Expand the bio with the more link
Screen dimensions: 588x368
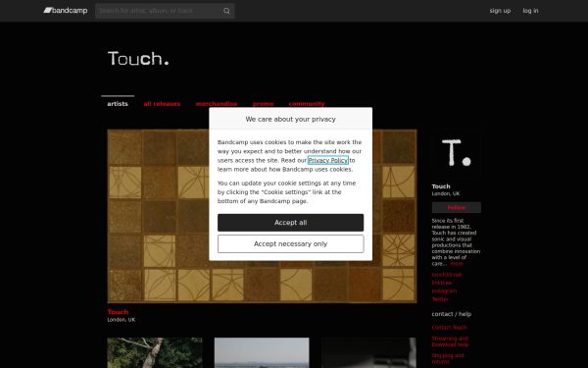point(457,264)
